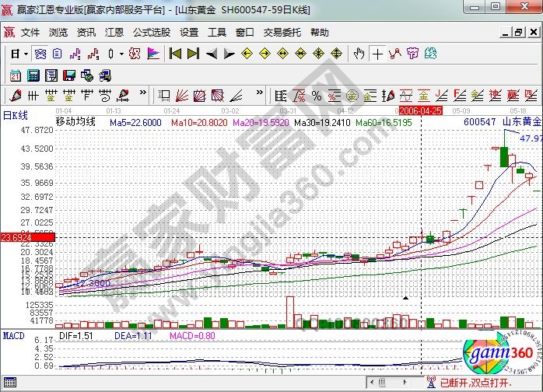
Task: Click the notepad icon in second toolbar row
Action: click(x=51, y=75)
